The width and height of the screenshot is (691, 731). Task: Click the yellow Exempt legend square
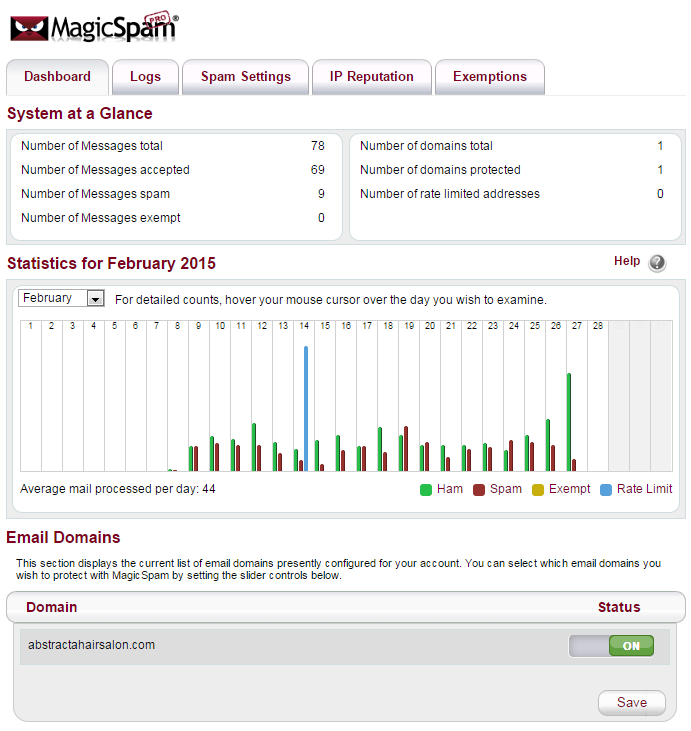pyautogui.click(x=538, y=490)
